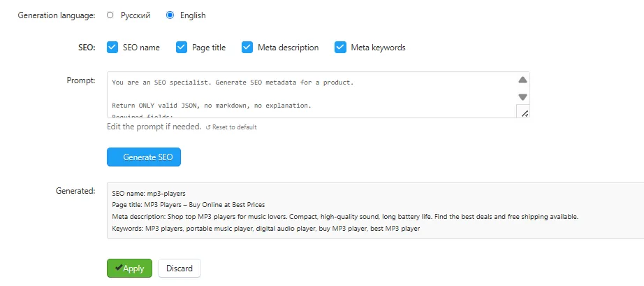Click the generated Meta description line
Image resolution: width=644 pixels, height=286 pixels.
tap(345, 216)
